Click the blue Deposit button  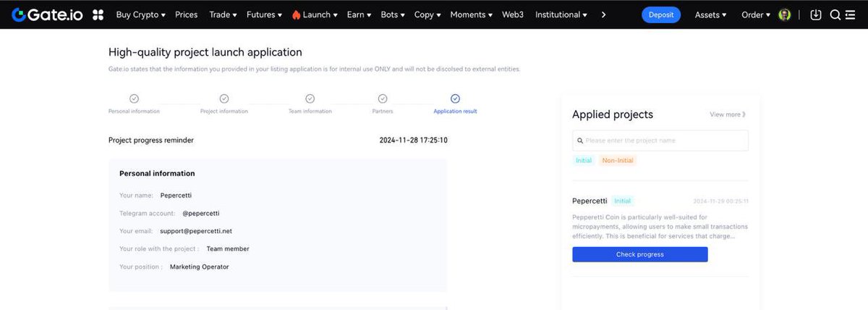661,14
